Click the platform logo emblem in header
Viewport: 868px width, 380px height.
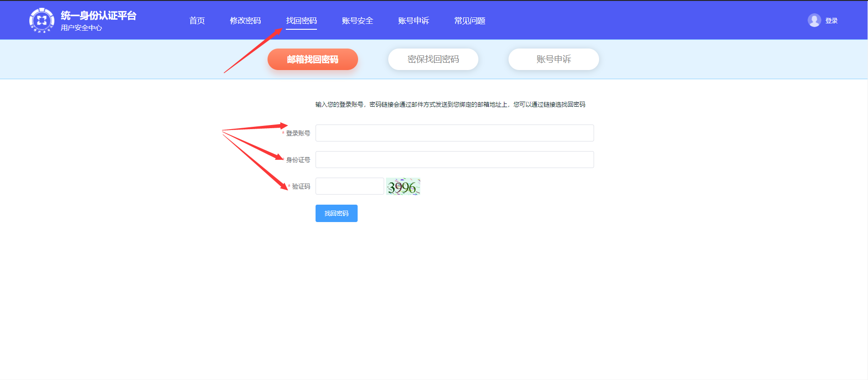(42, 21)
